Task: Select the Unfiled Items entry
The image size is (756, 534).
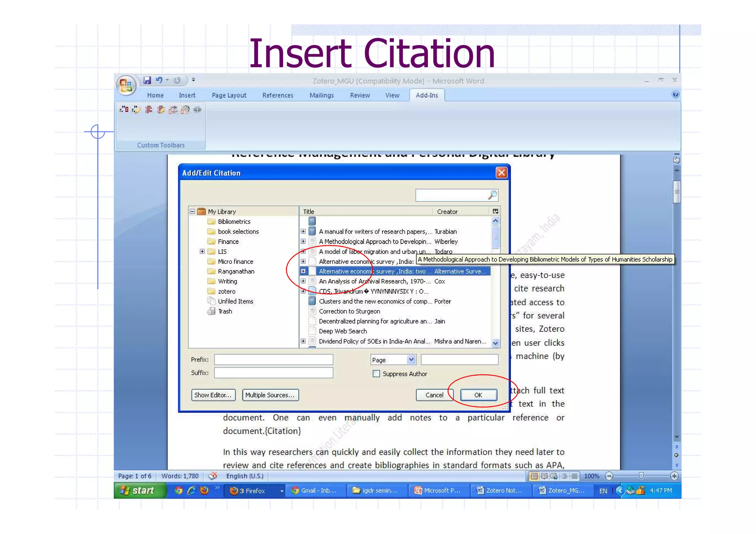Action: [x=236, y=301]
